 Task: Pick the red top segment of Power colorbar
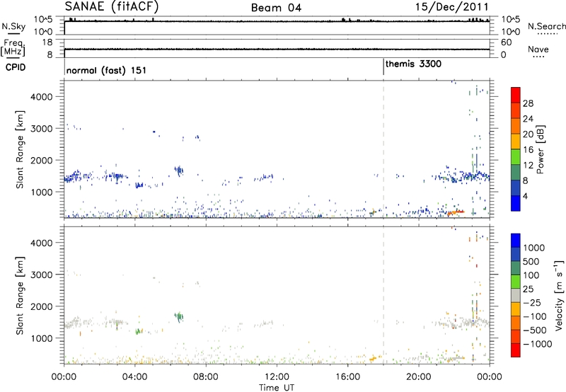516,95
